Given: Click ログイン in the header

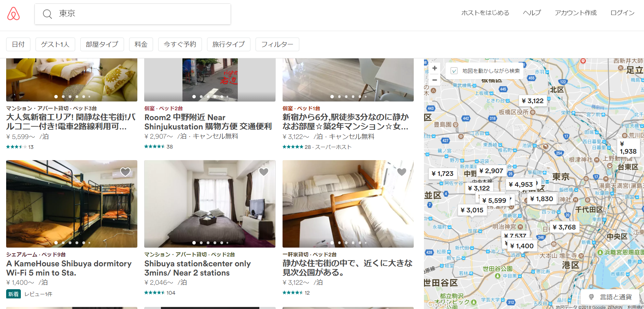Looking at the screenshot, I should point(622,13).
